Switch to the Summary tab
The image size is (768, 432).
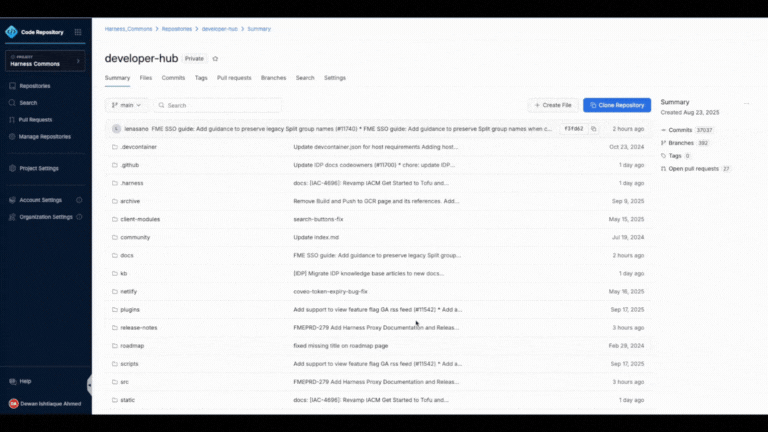pyautogui.click(x=118, y=78)
